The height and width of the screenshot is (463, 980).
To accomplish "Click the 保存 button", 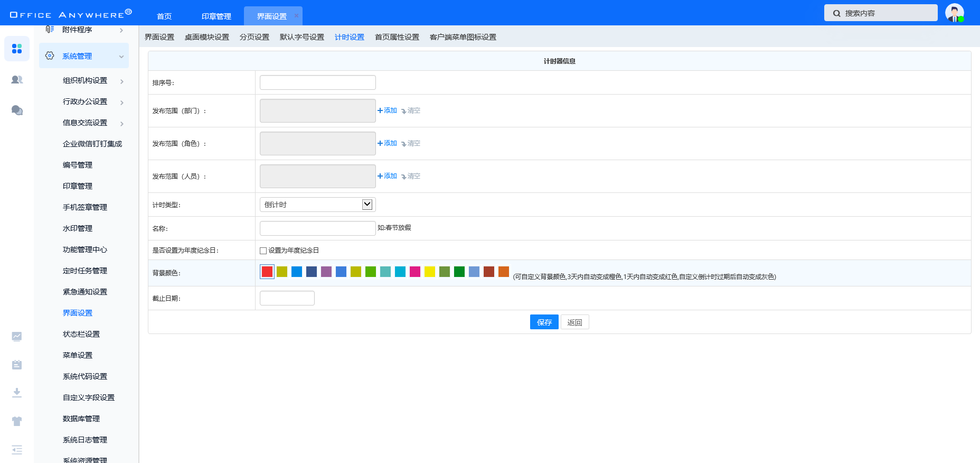I will 544,322.
